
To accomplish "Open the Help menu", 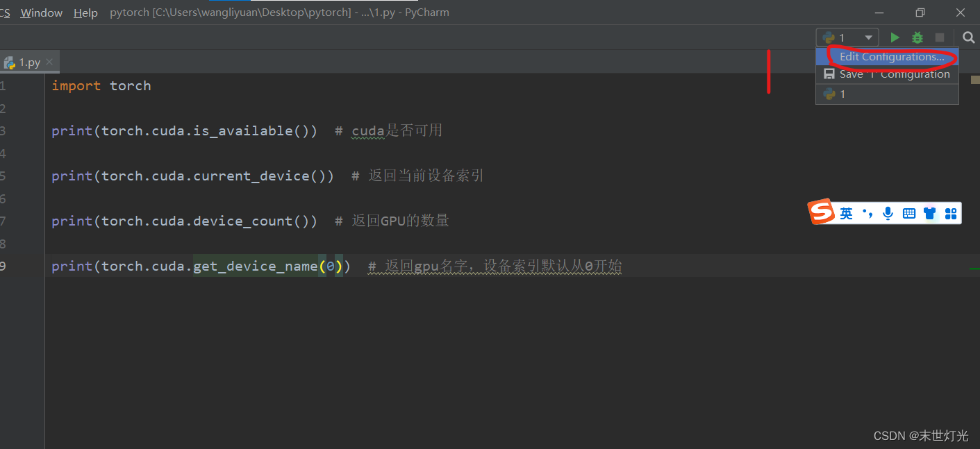I will tap(85, 12).
